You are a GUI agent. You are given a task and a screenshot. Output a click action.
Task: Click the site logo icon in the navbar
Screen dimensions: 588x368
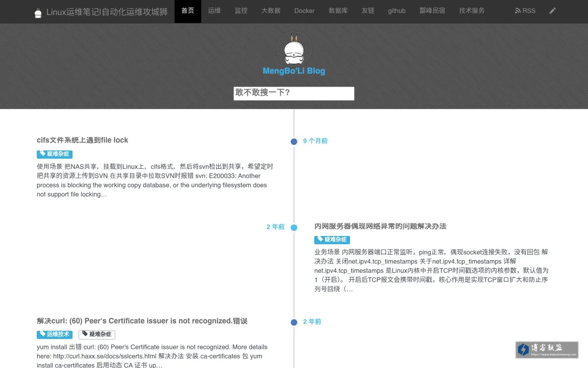[x=38, y=13]
